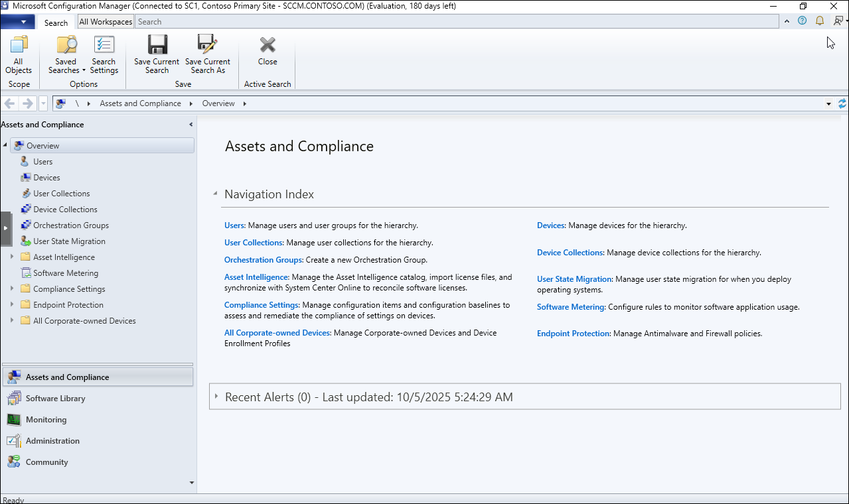The image size is (849, 504).
Task: Collapse the Navigation Index section
Action: pos(215,194)
